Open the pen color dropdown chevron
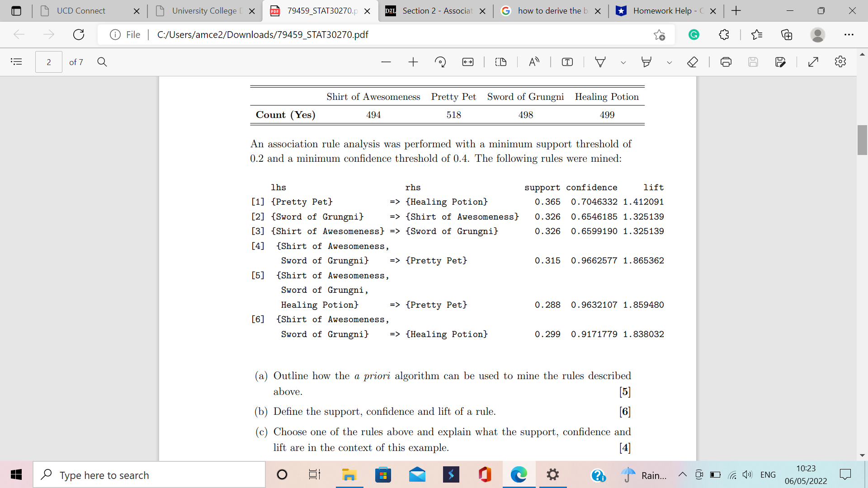 (623, 63)
